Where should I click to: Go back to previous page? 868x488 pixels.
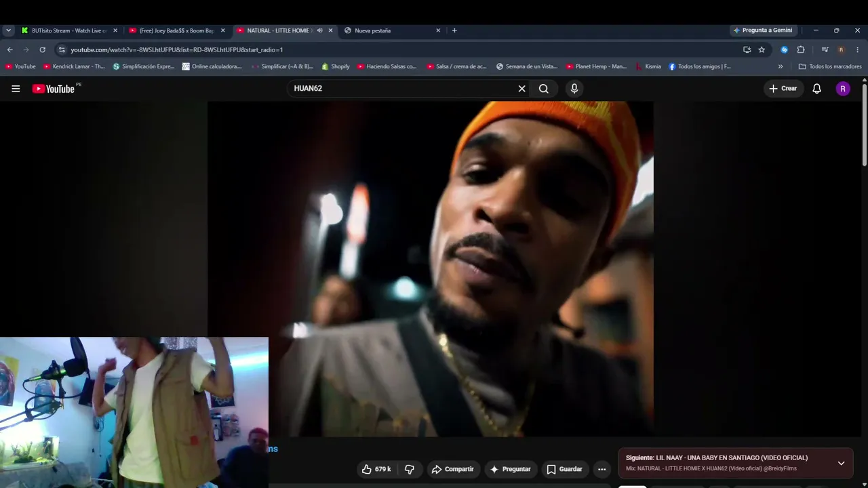(x=9, y=49)
